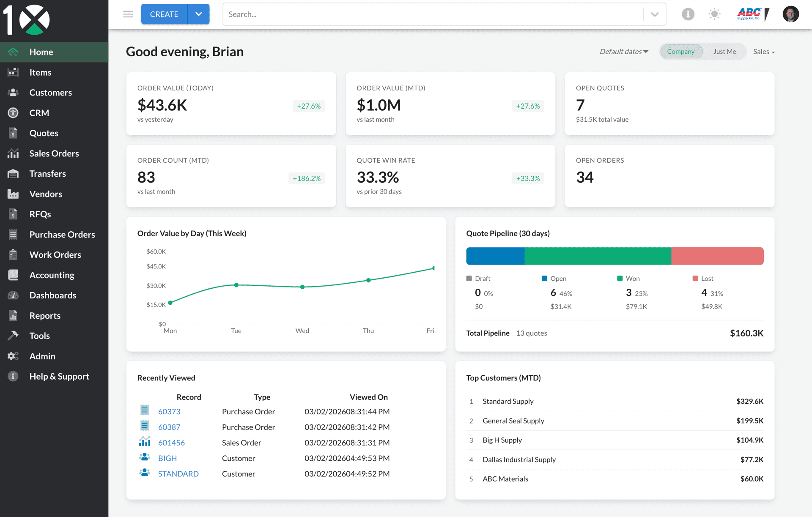Open the hamburger menu icon
Image resolution: width=812 pixels, height=517 pixels.
coord(128,14)
